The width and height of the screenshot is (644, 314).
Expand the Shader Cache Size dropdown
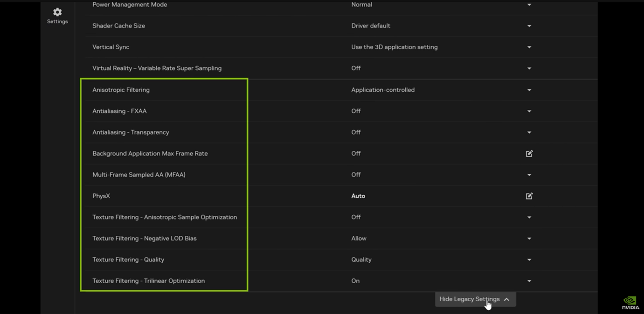pos(529,26)
